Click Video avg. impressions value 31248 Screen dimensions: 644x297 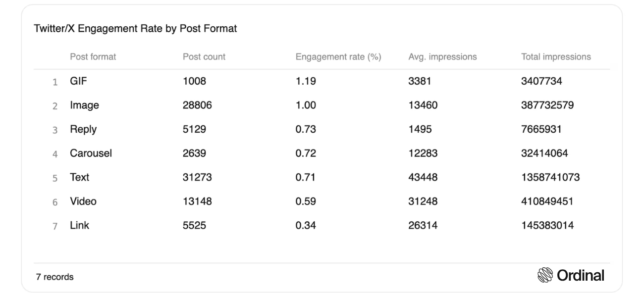(423, 201)
